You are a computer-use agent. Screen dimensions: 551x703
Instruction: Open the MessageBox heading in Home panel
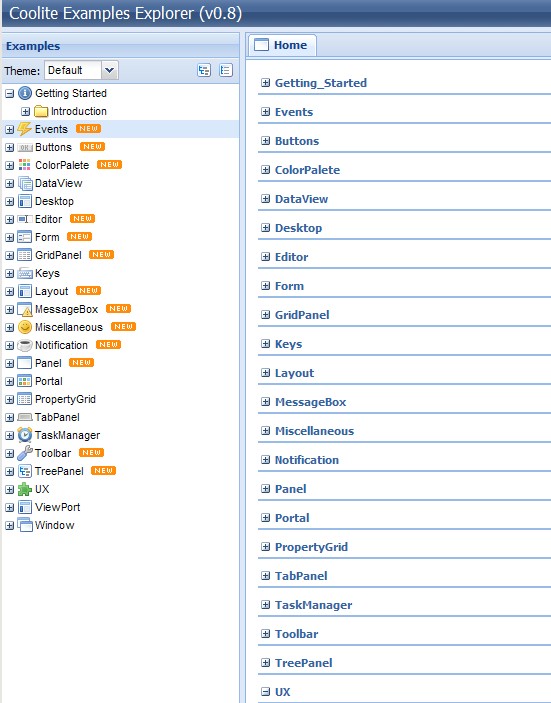(310, 402)
